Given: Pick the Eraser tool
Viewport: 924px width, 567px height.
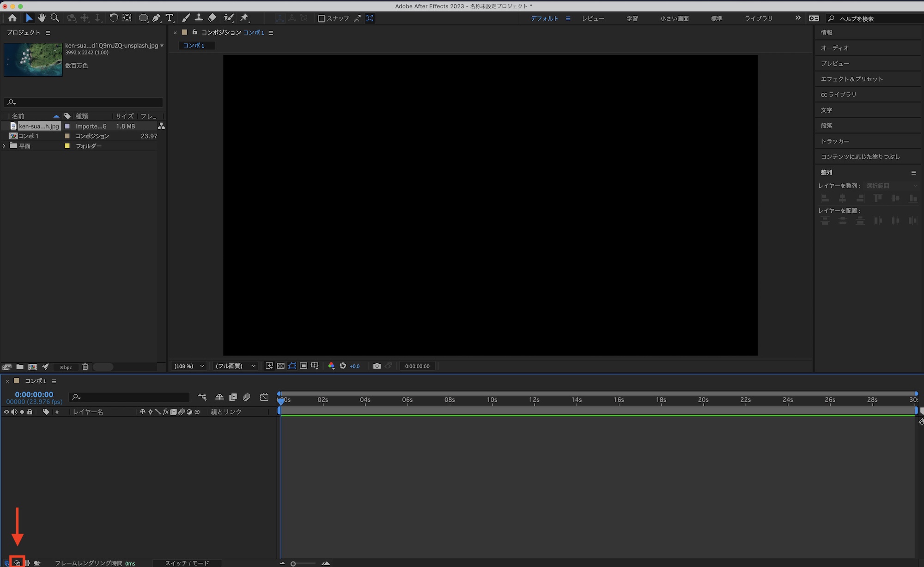Looking at the screenshot, I should point(212,18).
